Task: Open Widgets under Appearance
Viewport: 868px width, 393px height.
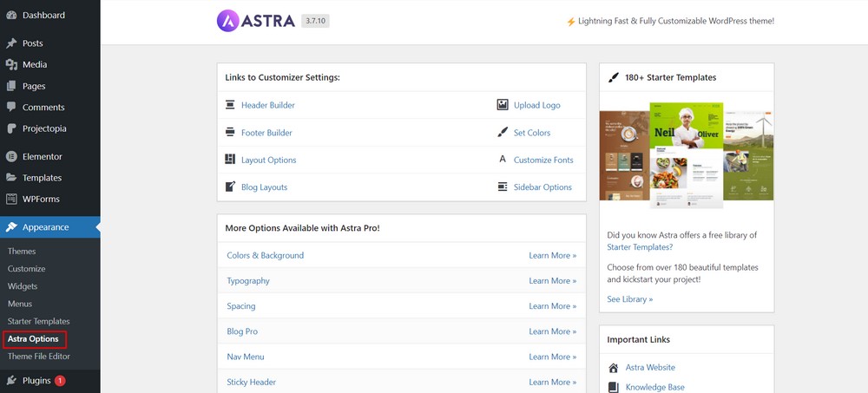Action: (23, 286)
